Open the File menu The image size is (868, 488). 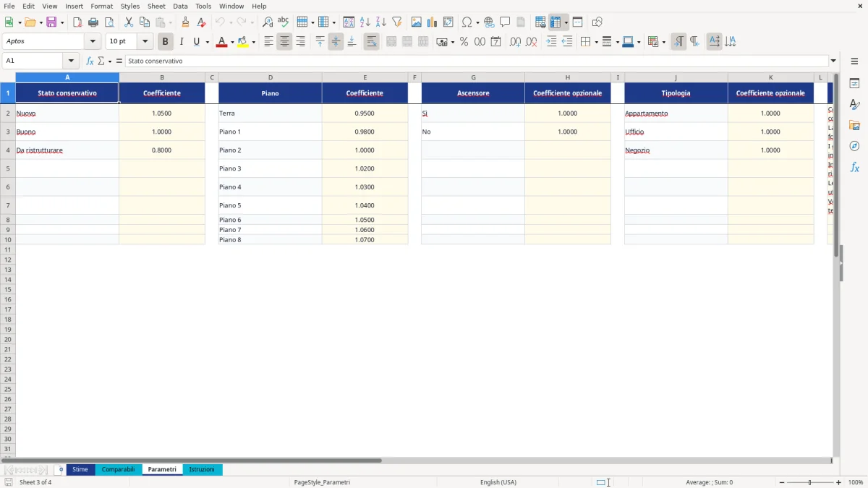[9, 6]
